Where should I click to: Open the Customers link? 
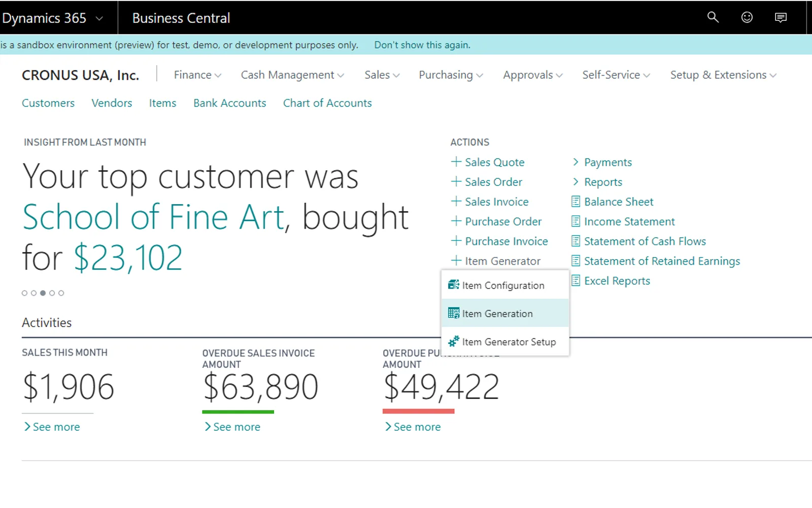click(48, 103)
